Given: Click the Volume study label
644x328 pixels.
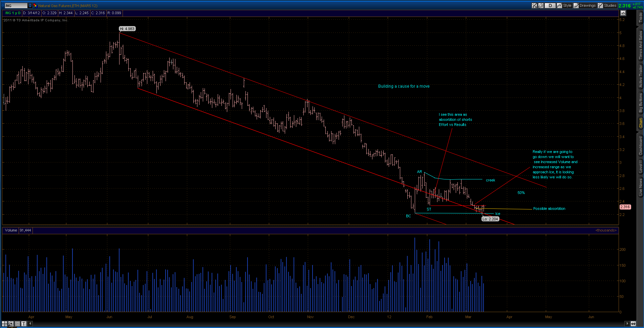Looking at the screenshot, I should (x=11, y=230).
